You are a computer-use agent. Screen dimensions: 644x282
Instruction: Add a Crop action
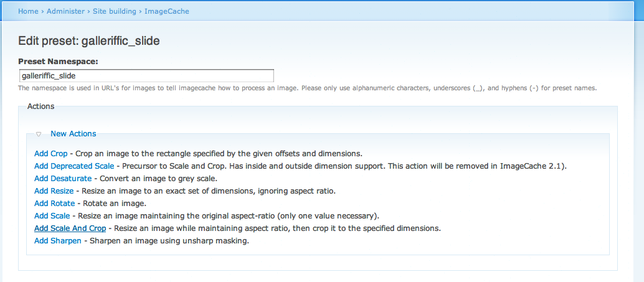tap(51, 154)
